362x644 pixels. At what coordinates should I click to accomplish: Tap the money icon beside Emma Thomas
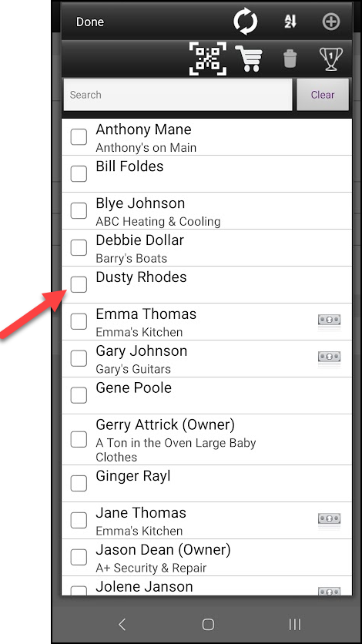point(329,320)
